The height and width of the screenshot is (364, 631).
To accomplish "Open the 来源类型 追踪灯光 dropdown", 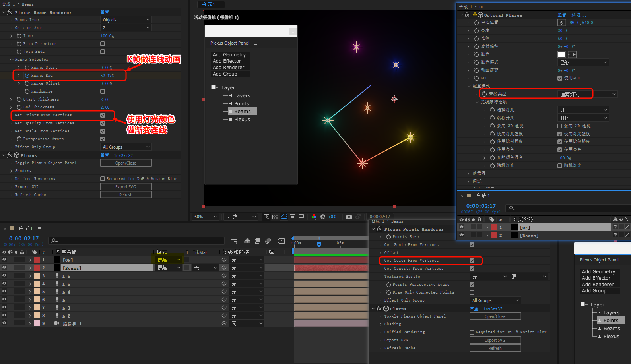I will tap(588, 94).
